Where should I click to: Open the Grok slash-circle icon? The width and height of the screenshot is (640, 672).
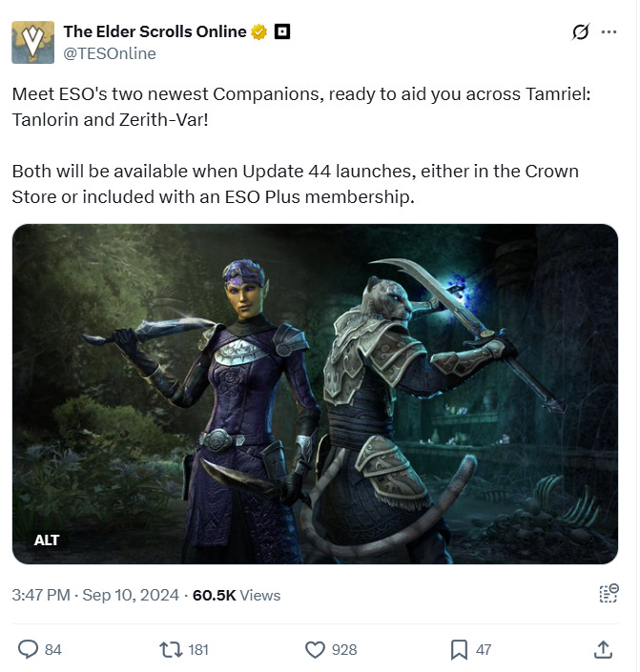click(x=581, y=31)
